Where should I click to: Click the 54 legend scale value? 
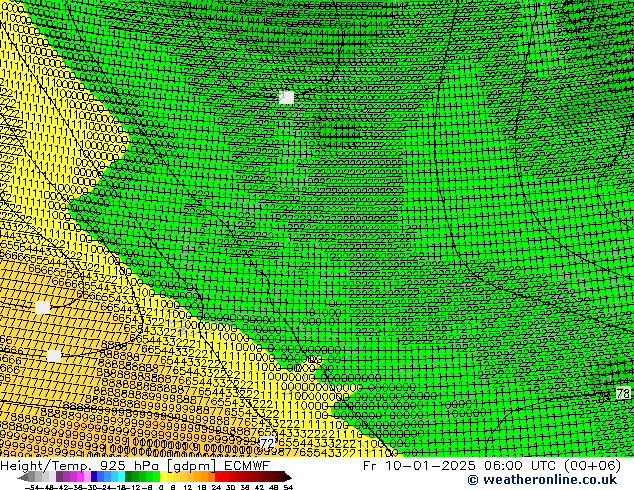(x=288, y=487)
